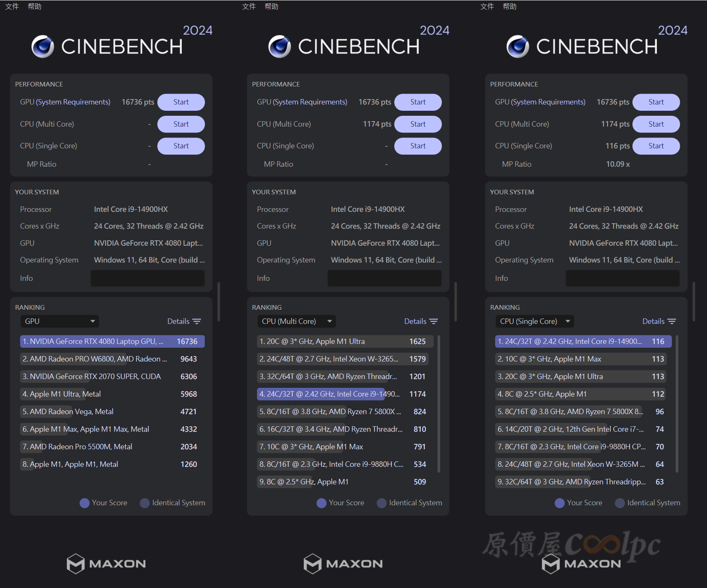Viewport: 707px width, 588px height.
Task: Start GPU benchmark in right window
Action: (656, 102)
